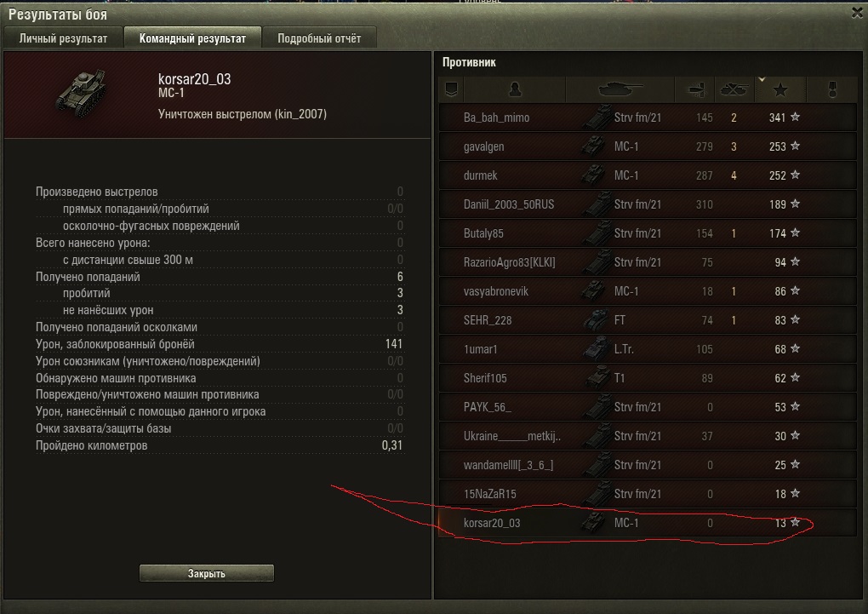Select the Командный результат tab
The image size is (868, 614).
coord(192,38)
